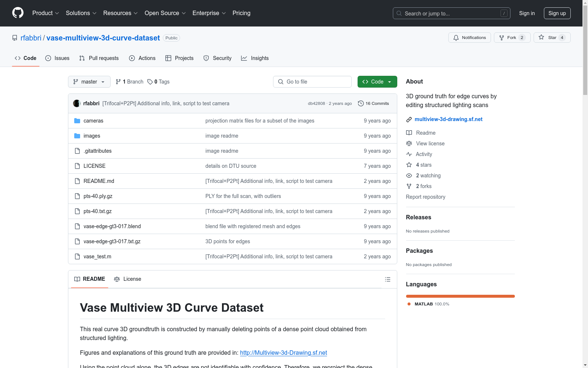Click the eye icon beside 2 watching

409,176
